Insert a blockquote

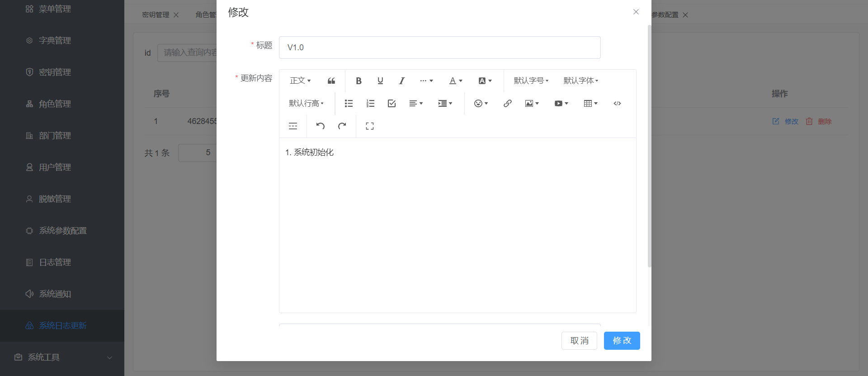[x=331, y=81]
